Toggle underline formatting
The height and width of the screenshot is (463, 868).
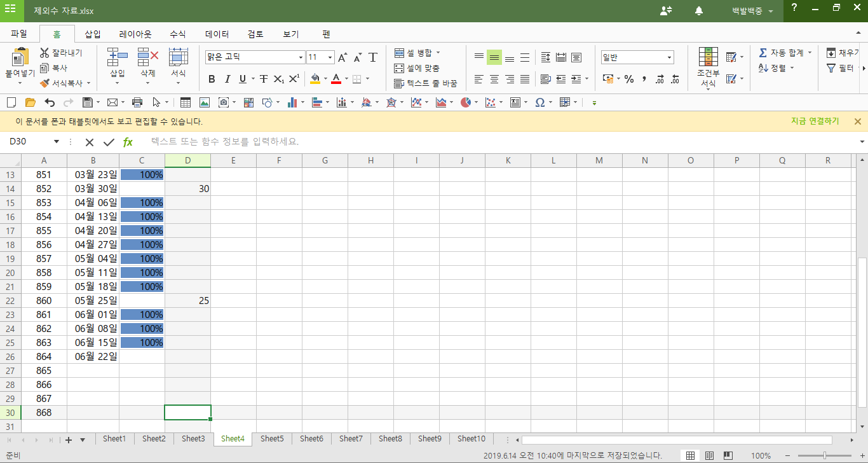pyautogui.click(x=243, y=79)
